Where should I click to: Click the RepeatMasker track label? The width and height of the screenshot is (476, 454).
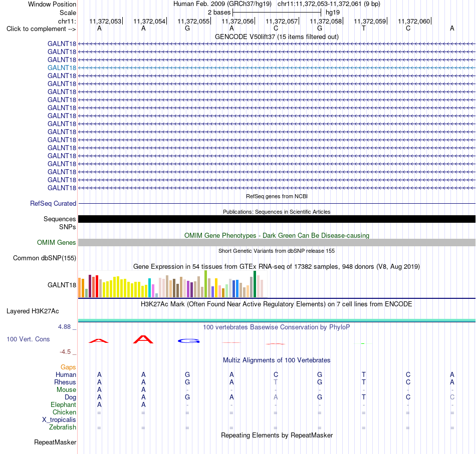pos(55,442)
